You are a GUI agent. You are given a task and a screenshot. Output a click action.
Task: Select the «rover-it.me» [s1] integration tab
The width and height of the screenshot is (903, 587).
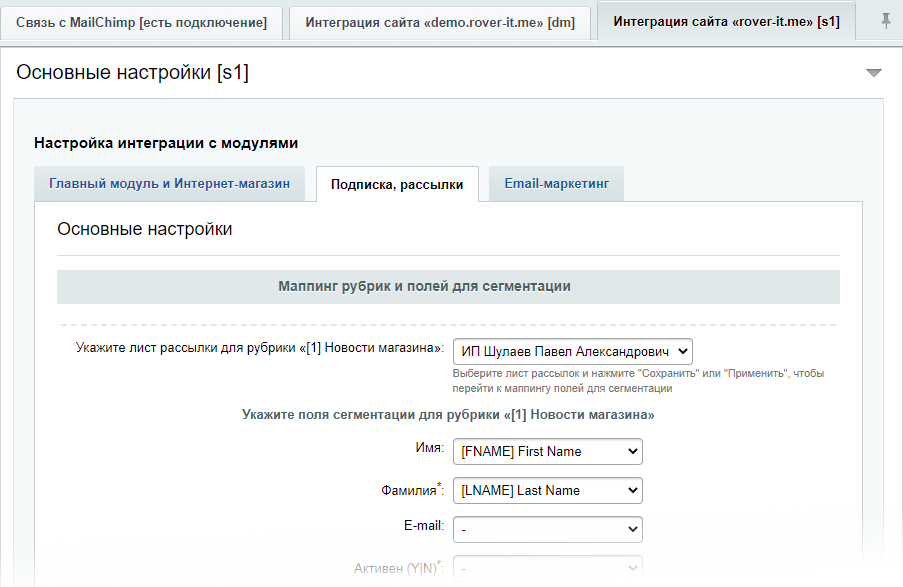tap(726, 22)
